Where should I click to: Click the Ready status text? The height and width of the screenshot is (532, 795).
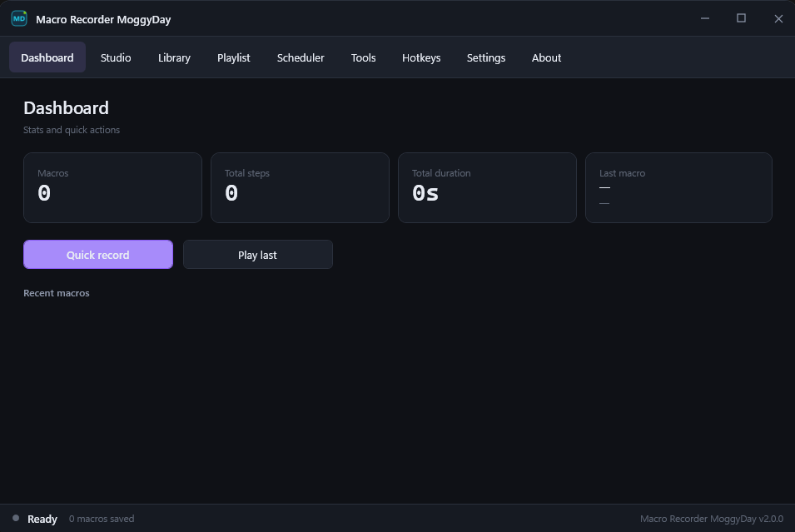click(x=42, y=519)
